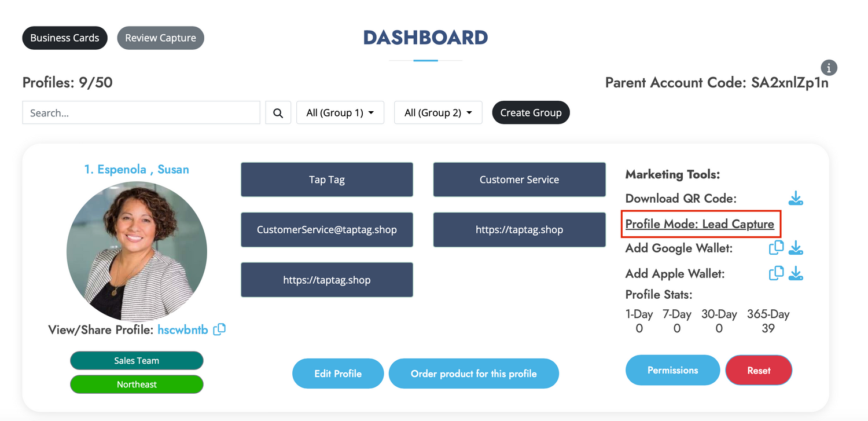Viewport: 868px width, 421px height.
Task: Download the Apple Wallet pass
Action: 796,273
